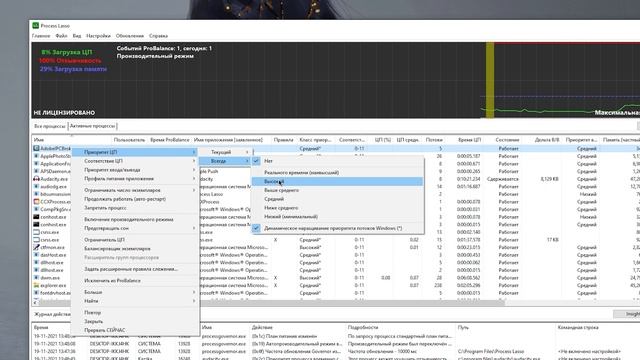Screen dimensions: 640x360
Task: Choose the checked Нет priority option
Action: 337,161
